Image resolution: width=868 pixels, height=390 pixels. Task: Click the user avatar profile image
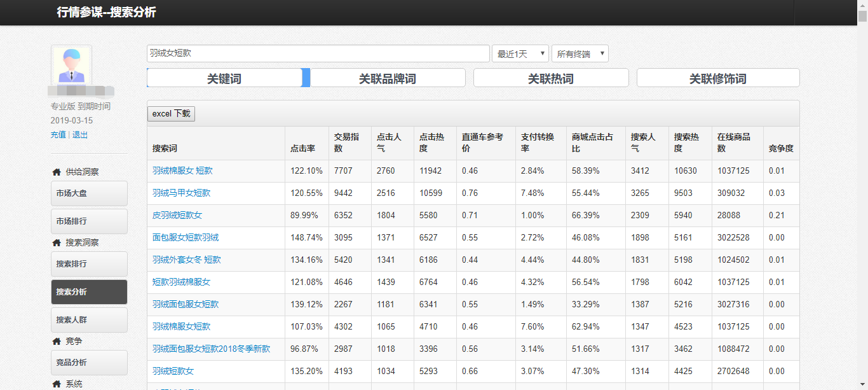(71, 66)
